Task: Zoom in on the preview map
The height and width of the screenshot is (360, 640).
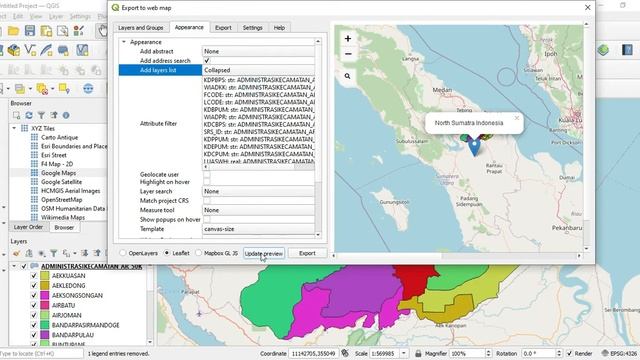Action: click(x=348, y=39)
